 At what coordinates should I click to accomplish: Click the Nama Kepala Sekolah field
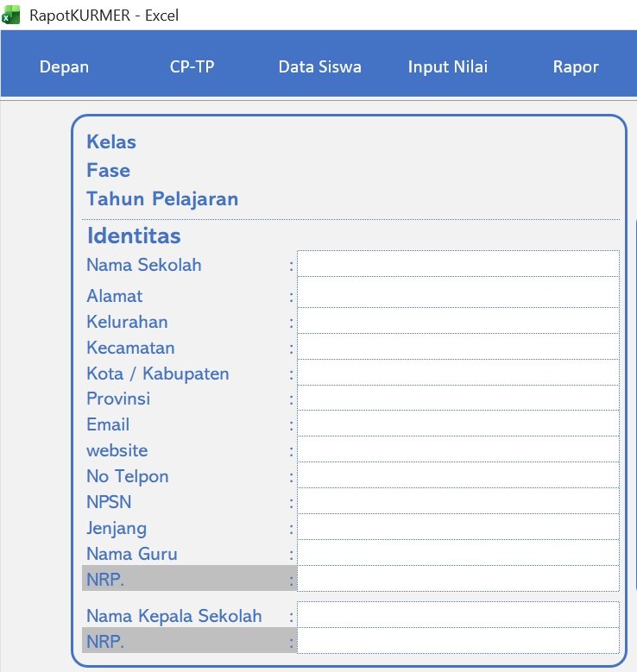point(457,615)
